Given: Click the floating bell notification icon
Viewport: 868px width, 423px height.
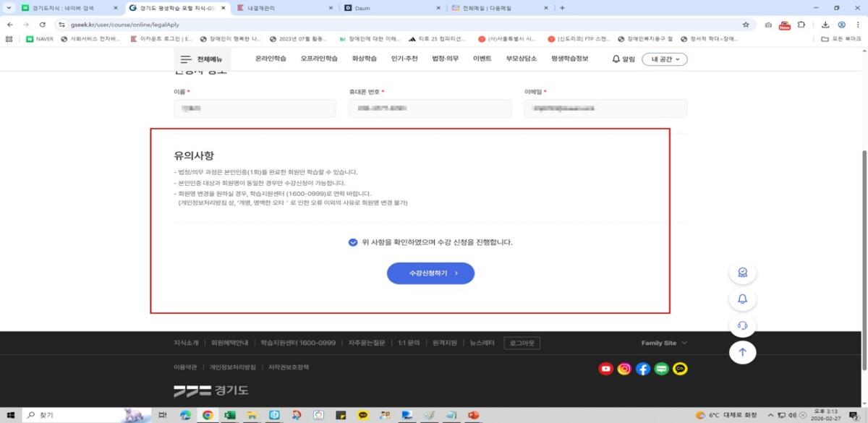Looking at the screenshot, I should tap(742, 299).
